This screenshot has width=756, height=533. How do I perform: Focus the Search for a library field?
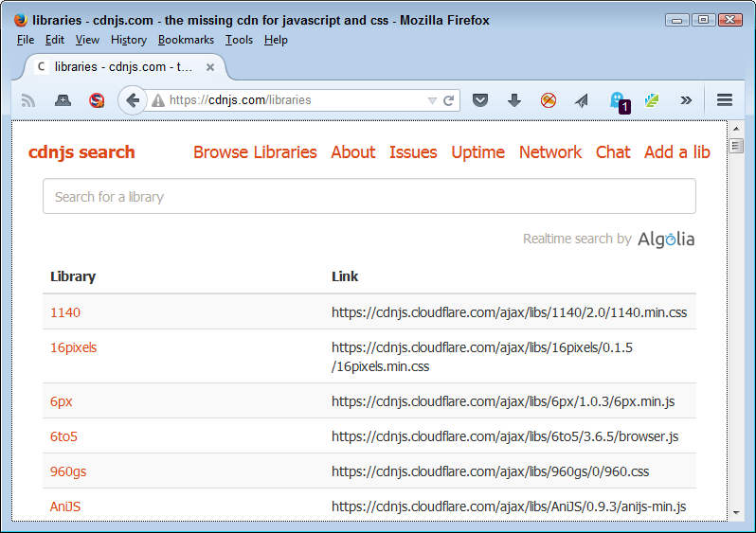pyautogui.click(x=369, y=196)
